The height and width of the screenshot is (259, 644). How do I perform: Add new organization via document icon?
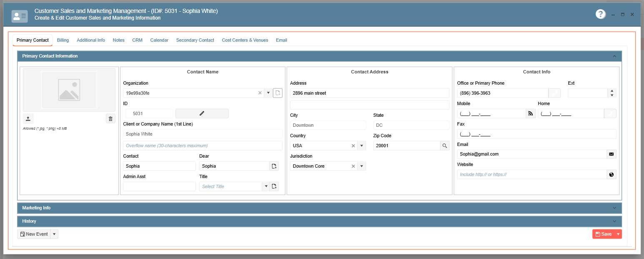click(278, 93)
